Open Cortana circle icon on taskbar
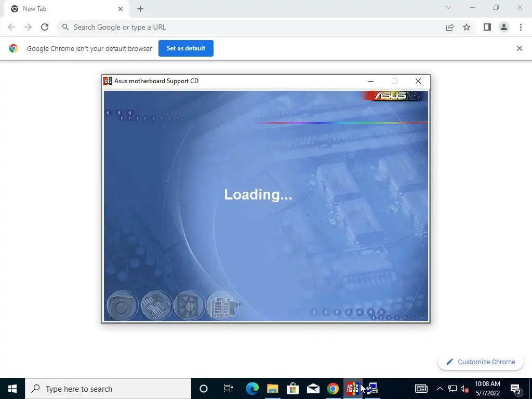 click(204, 389)
